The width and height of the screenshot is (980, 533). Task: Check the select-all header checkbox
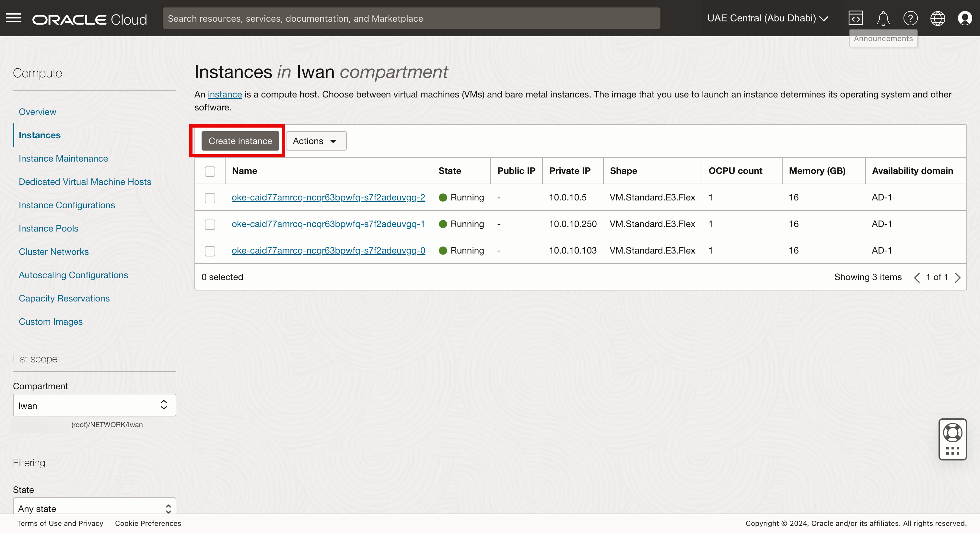point(210,171)
